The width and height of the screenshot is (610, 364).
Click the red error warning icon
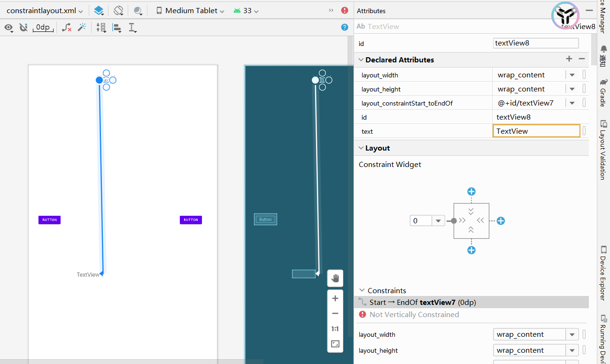point(345,10)
